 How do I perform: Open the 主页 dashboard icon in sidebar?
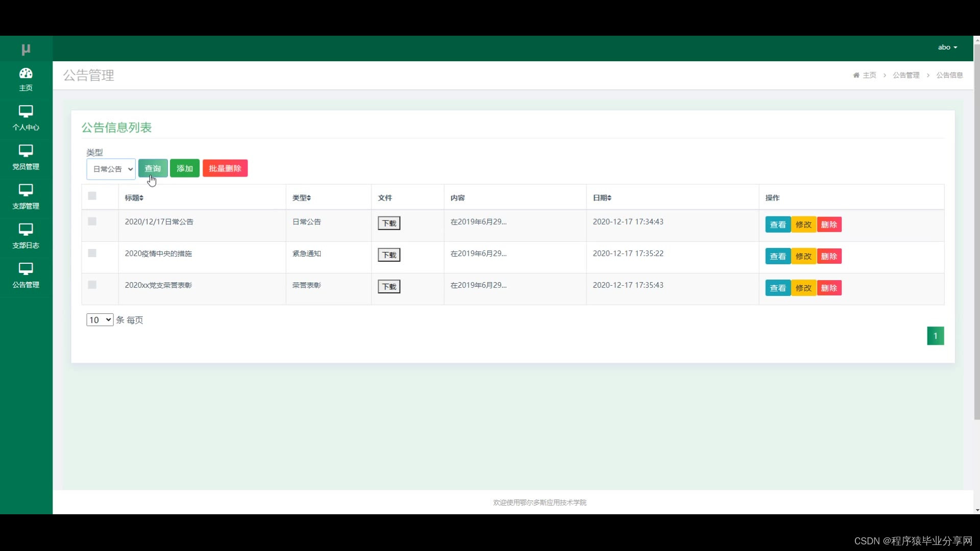[26, 73]
